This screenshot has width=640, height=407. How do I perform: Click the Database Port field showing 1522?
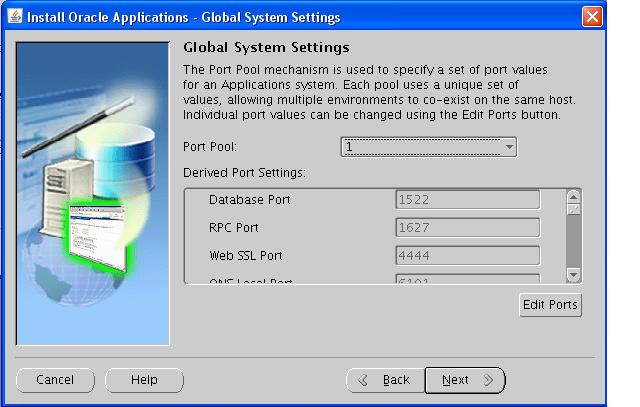(x=467, y=200)
